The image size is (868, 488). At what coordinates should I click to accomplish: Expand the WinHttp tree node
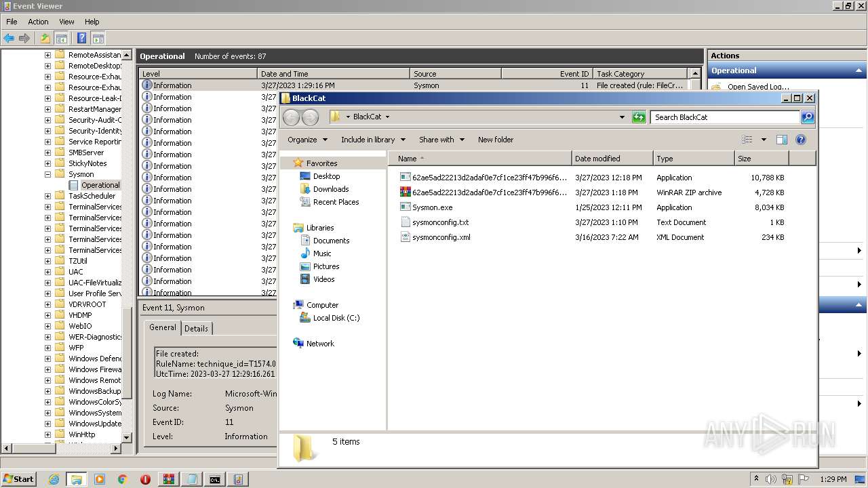(47, 434)
